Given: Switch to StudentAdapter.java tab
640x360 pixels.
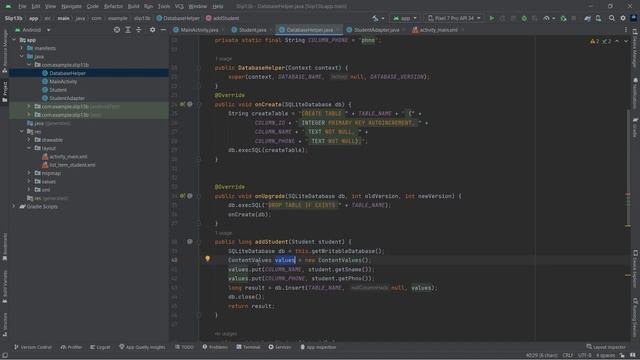Looking at the screenshot, I should click(376, 30).
